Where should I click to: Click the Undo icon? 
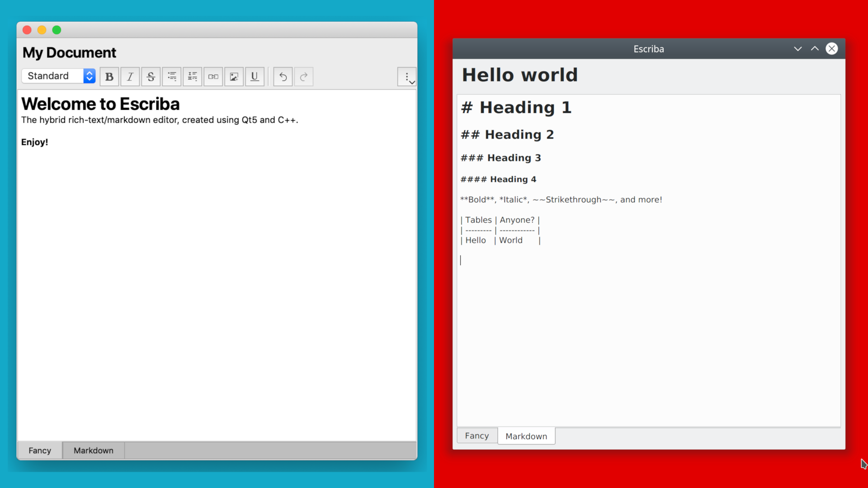(283, 75)
